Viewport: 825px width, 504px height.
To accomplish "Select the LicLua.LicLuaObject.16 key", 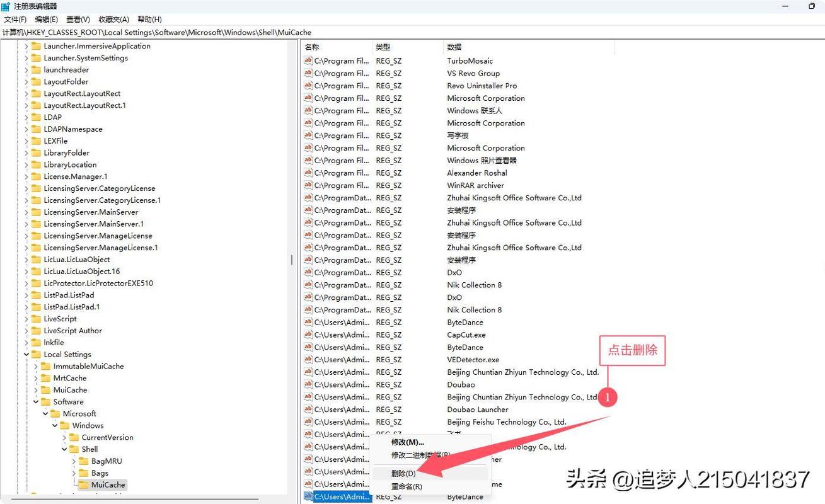I will [x=82, y=272].
